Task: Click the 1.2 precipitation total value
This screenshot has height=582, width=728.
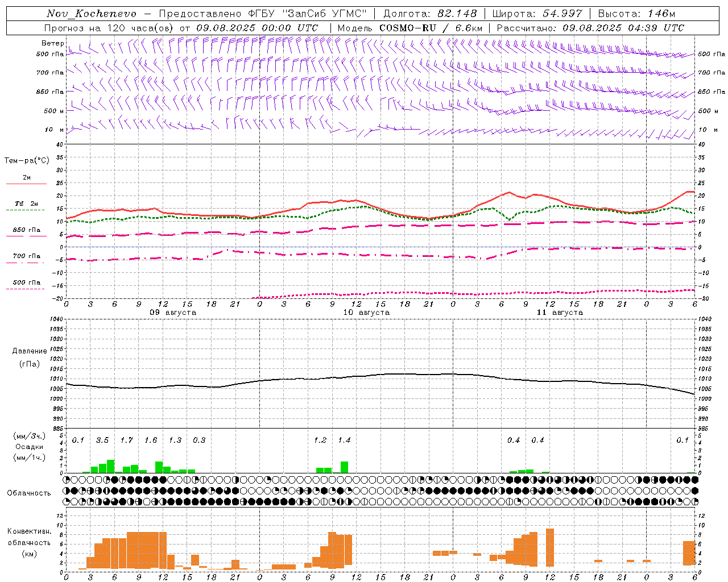Action: 320,440
